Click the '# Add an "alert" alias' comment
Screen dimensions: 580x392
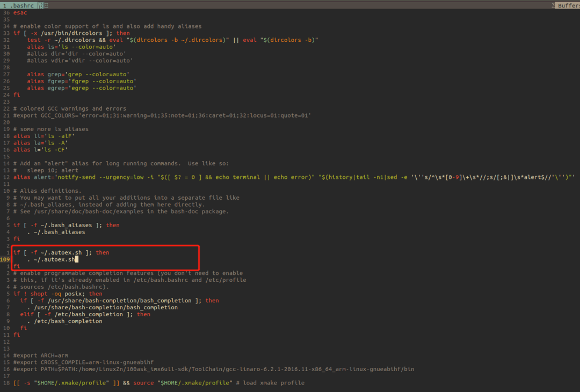121,163
